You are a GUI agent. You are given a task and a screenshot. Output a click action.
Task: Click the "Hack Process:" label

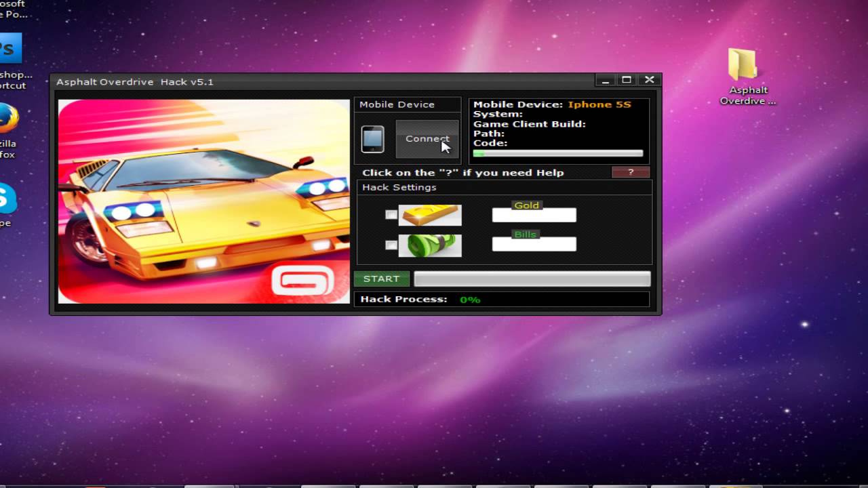(404, 299)
